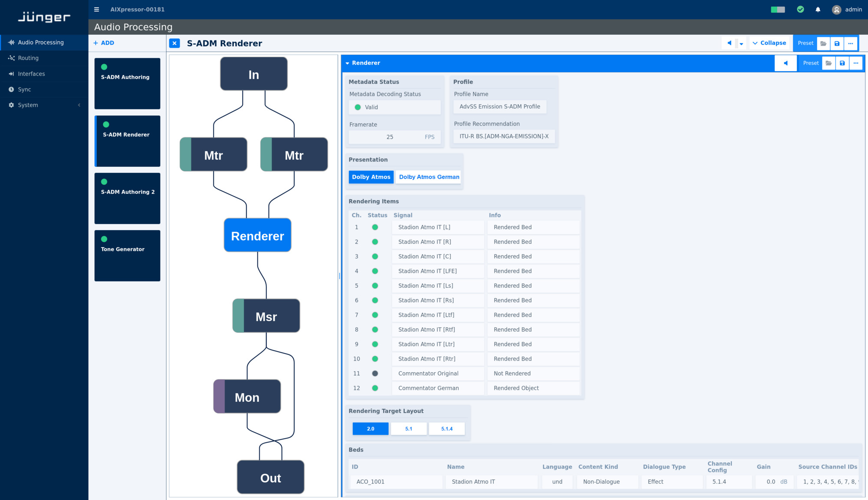Close the S-ADM Renderer panel
This screenshot has height=500, width=868.
174,43
